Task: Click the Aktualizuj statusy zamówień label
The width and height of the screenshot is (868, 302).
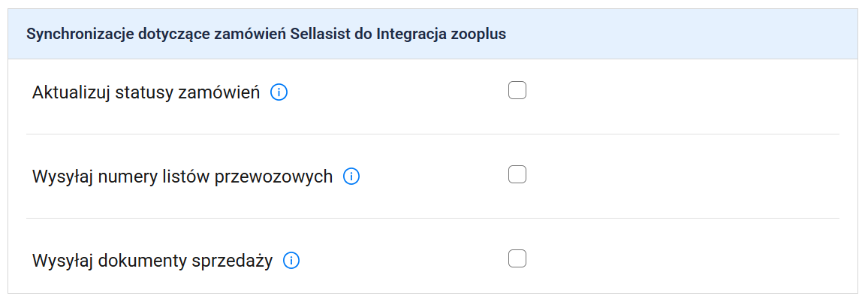Action: (146, 93)
